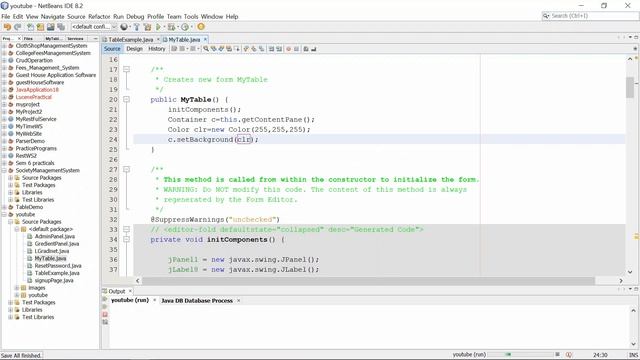This screenshot has height=360, width=640.
Task: Click the red Start Macro Recording dot
Action: pos(288,49)
